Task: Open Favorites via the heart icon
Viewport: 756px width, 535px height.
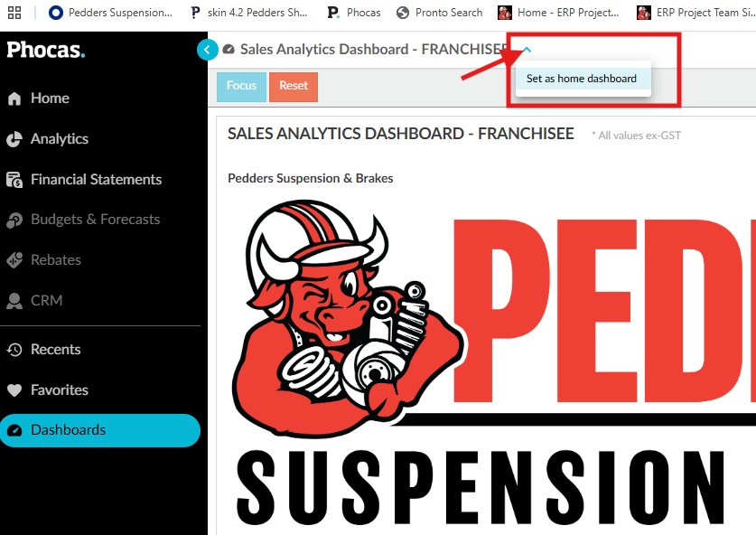Action: tap(14, 390)
